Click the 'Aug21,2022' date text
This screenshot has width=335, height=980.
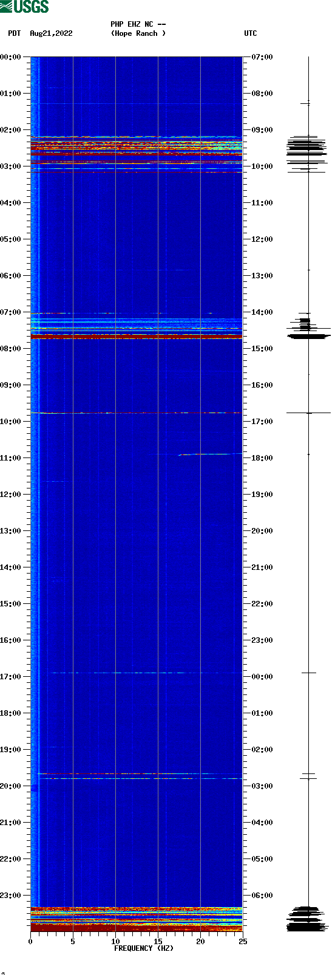point(51,33)
